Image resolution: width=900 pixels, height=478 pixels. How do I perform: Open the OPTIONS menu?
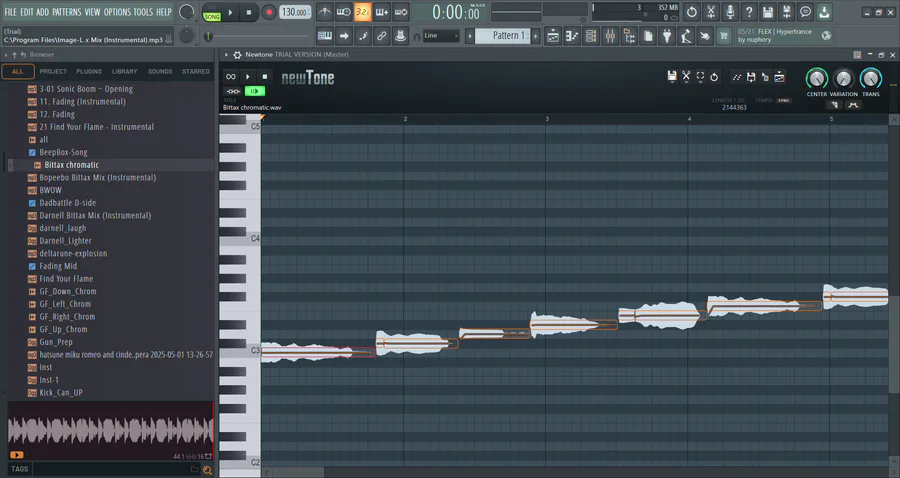pyautogui.click(x=117, y=11)
